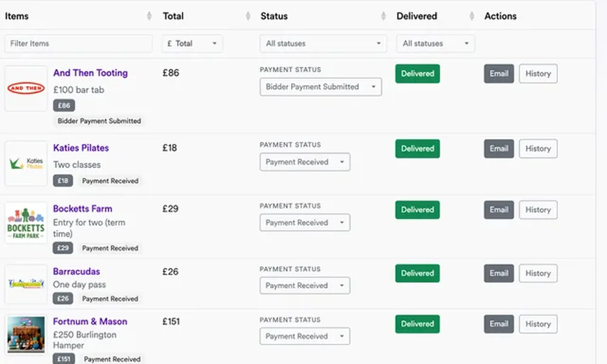Open the And Then Tooting item link
This screenshot has height=364, width=607.
click(91, 73)
